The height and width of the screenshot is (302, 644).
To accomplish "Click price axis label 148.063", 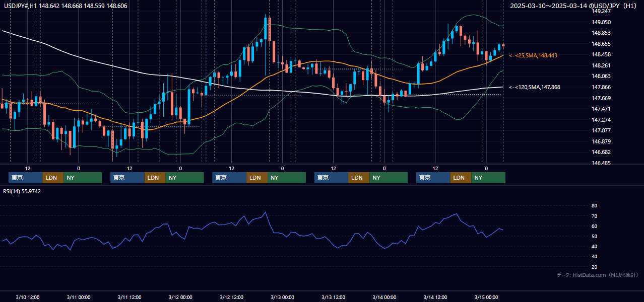I will click(601, 76).
